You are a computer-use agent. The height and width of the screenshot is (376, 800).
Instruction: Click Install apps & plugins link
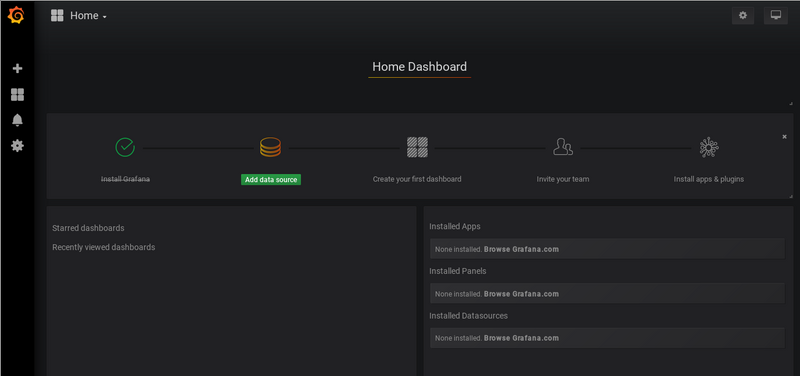(x=709, y=180)
